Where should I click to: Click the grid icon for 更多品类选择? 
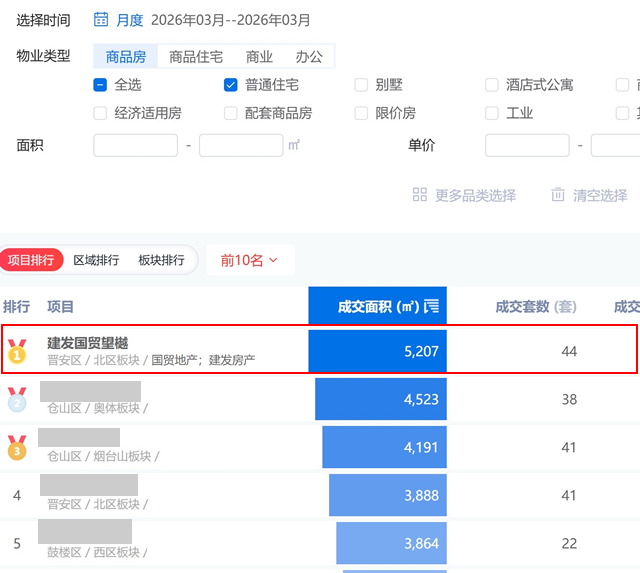[x=420, y=195]
